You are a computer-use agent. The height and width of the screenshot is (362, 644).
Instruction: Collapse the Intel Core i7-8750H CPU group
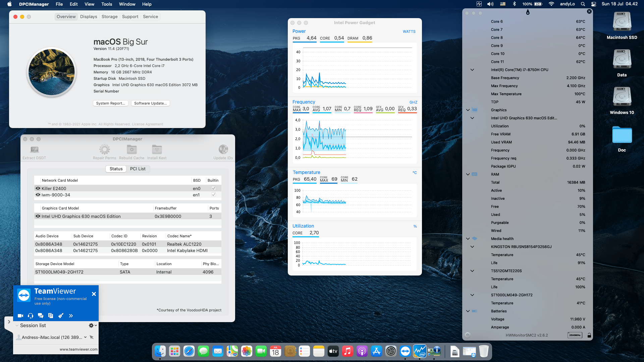pos(472,70)
